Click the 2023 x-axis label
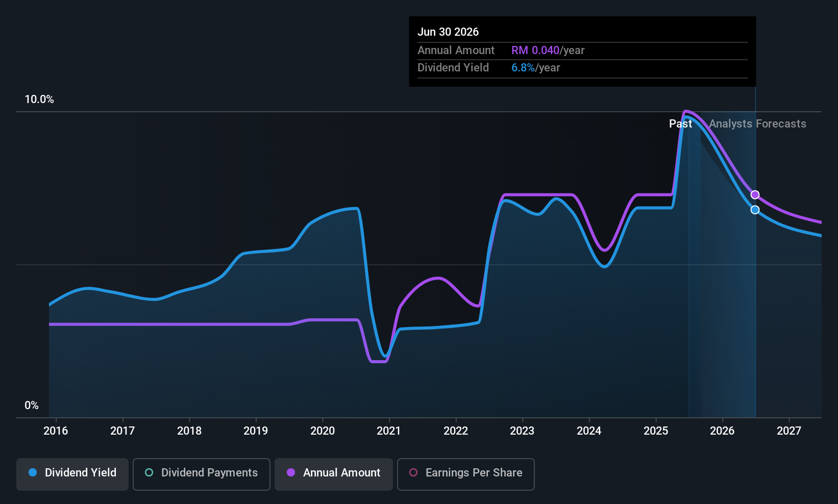Screen dimensions: 838x504 522,431
